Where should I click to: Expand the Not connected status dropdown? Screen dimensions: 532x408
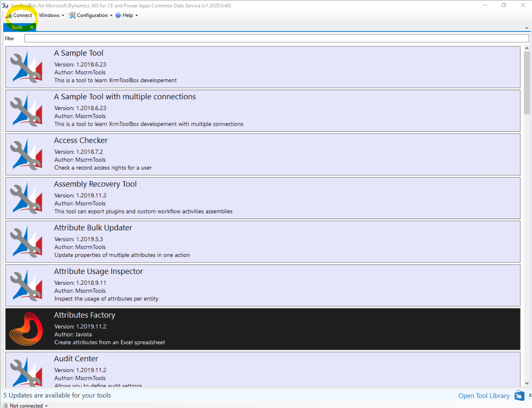[28, 405]
